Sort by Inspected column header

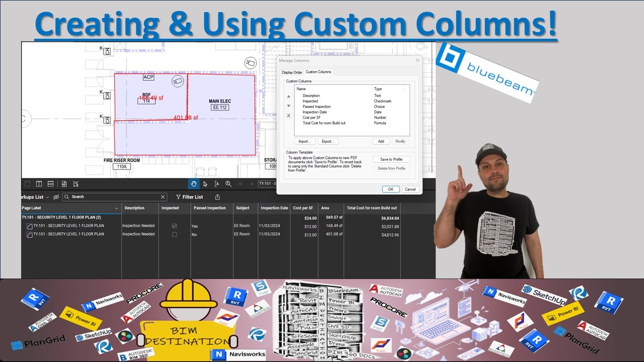175,208
